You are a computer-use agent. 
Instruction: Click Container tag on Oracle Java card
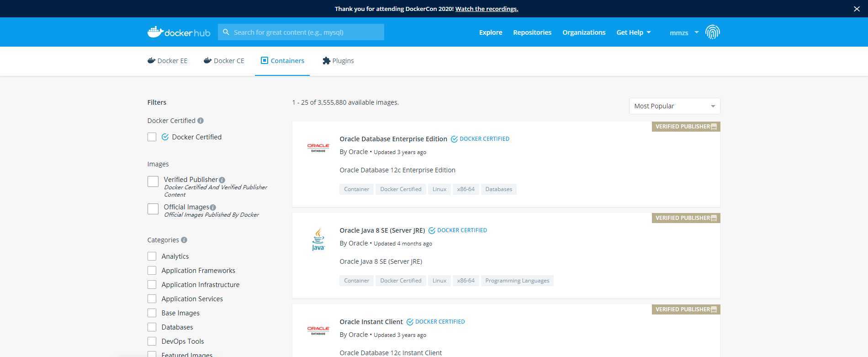click(356, 281)
